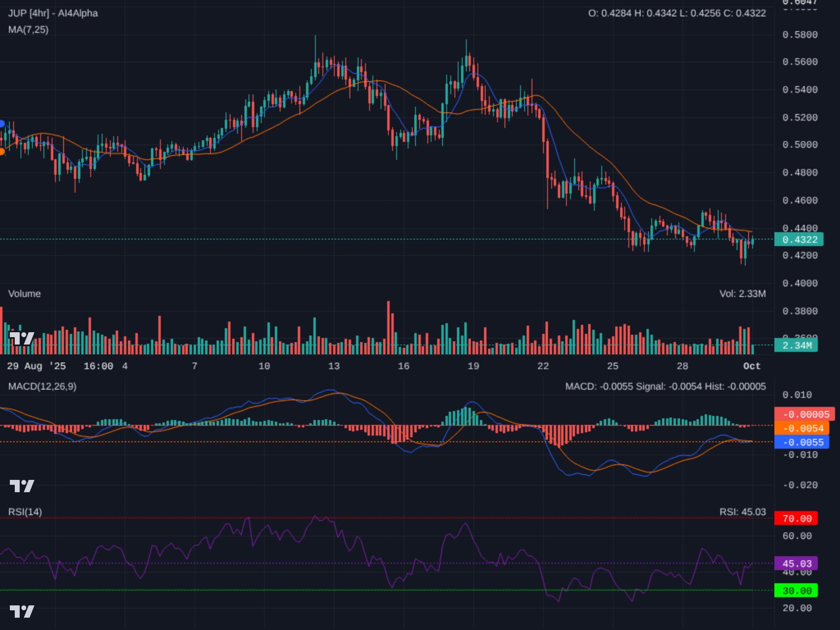840x630 pixels.
Task: Select the orange MA dot marker on chart edge
Action: [2, 151]
